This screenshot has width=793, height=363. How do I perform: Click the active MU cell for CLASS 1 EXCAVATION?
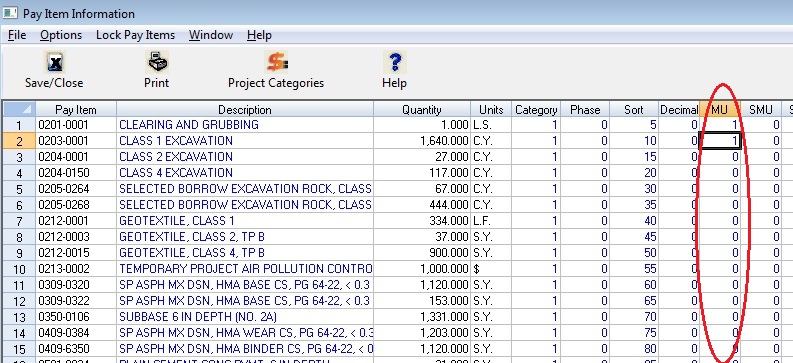tap(720, 141)
